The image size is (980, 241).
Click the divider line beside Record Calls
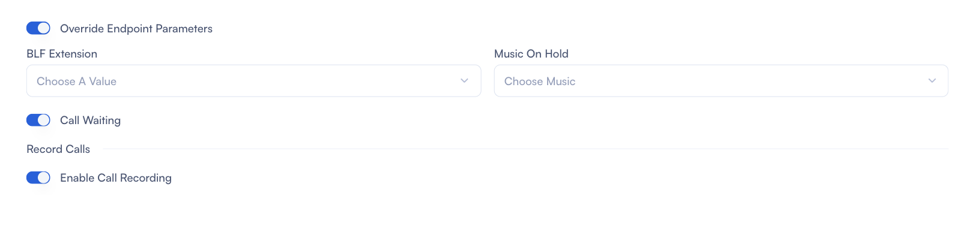(525, 149)
